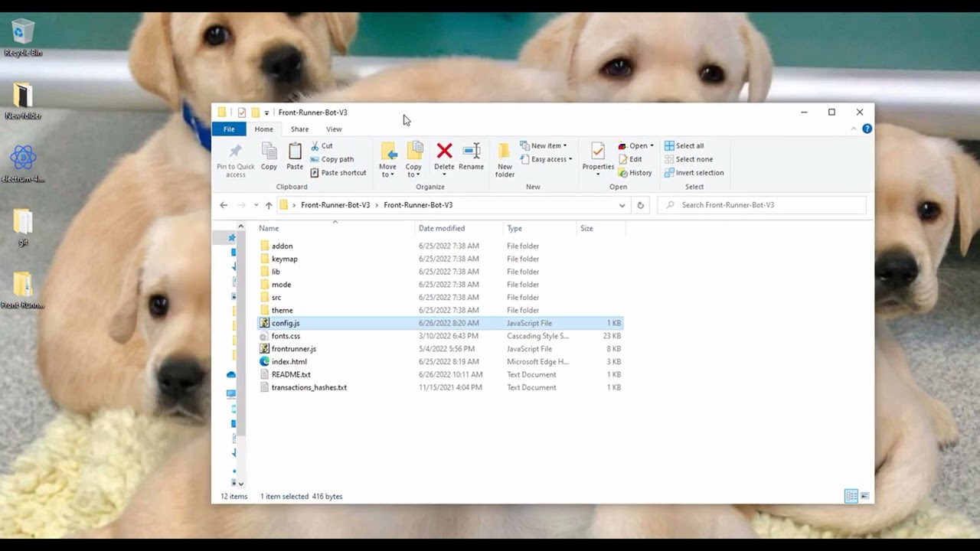Select the Home ribbon tab
The height and width of the screenshot is (551, 980).
[x=263, y=129]
